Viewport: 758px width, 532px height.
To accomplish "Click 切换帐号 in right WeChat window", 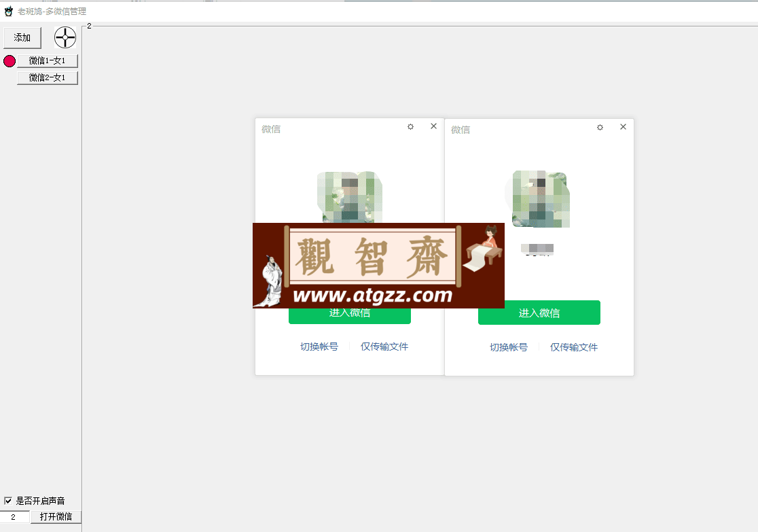I will point(509,347).
